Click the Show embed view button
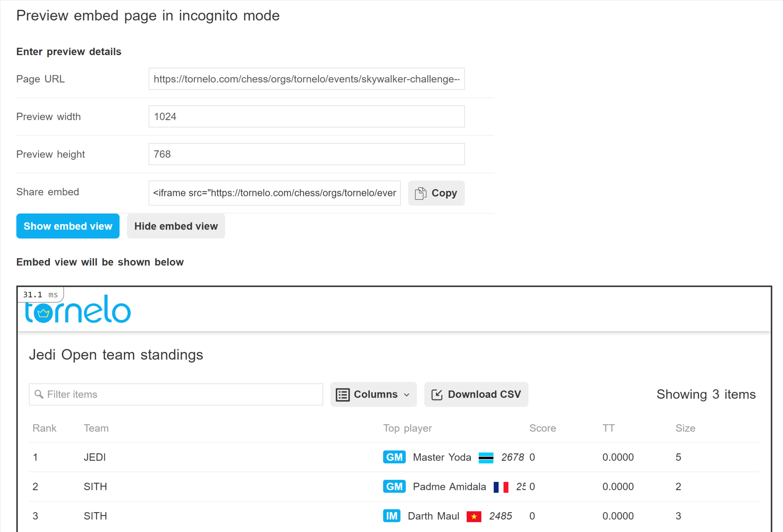 [x=68, y=226]
